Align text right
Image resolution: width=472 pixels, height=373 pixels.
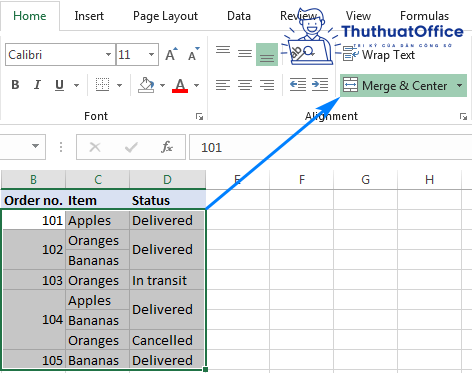(x=267, y=85)
